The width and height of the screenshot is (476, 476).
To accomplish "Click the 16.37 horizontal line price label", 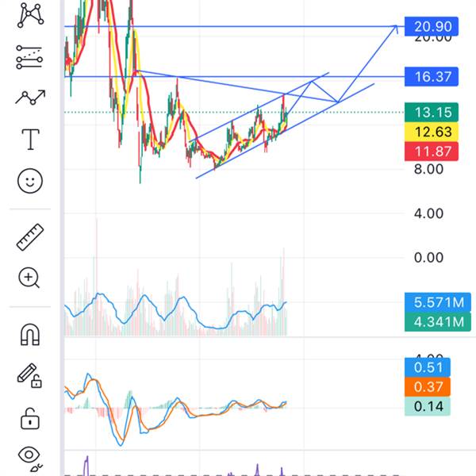I will point(432,76).
